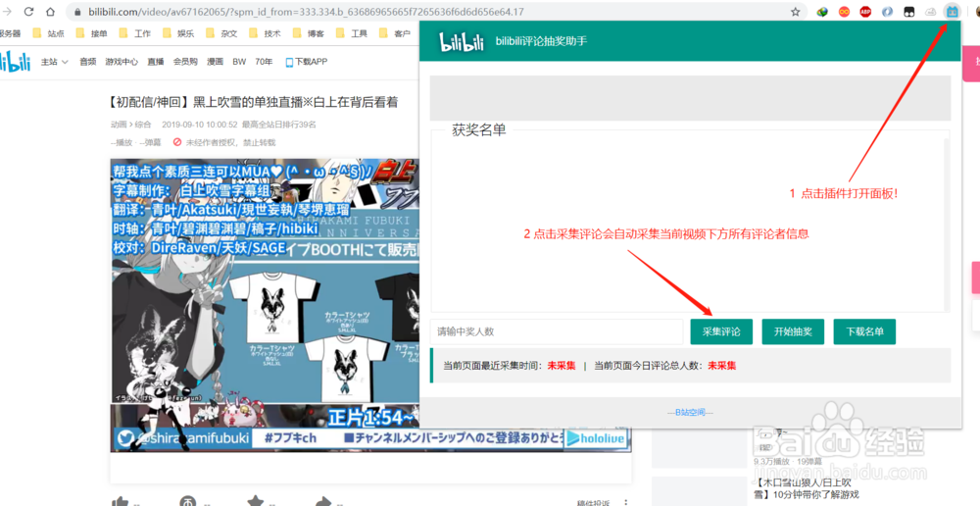The height and width of the screenshot is (506, 980).
Task: Click the upload date 2019-09-10 10:00:52
Action: (200, 125)
